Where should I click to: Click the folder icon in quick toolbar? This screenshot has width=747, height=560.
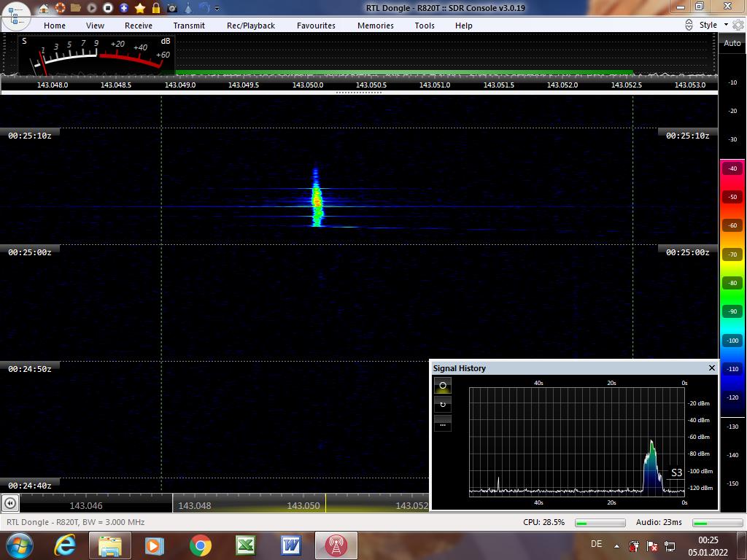(x=75, y=8)
